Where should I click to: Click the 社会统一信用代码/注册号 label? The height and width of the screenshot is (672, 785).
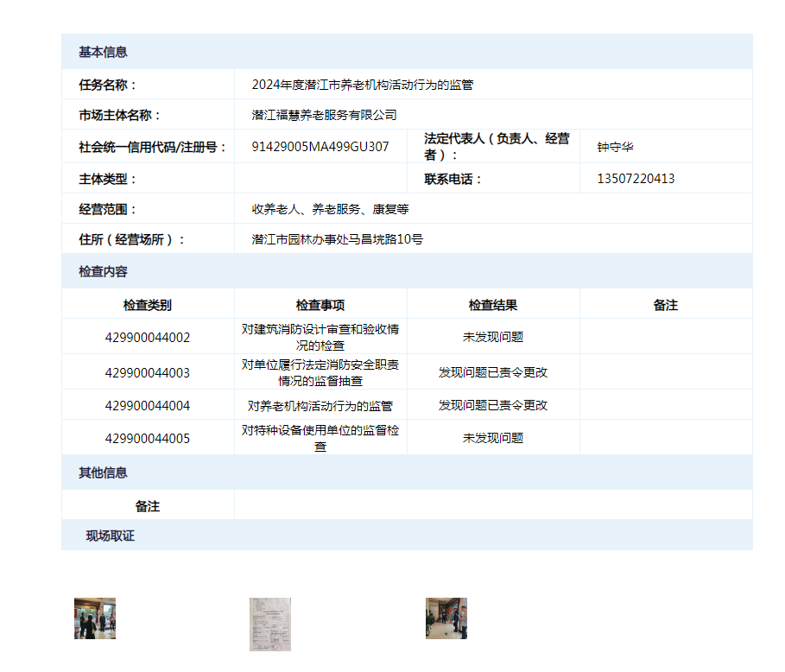point(152,147)
